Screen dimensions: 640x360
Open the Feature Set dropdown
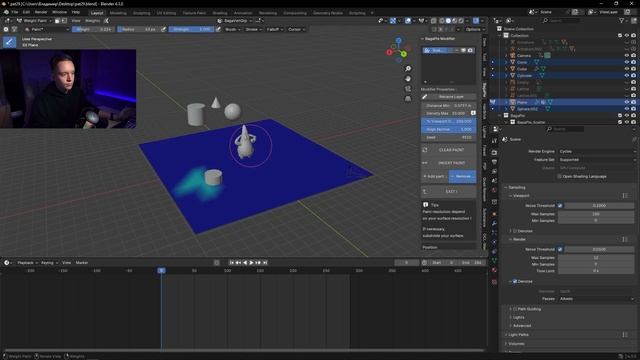[x=597, y=160]
